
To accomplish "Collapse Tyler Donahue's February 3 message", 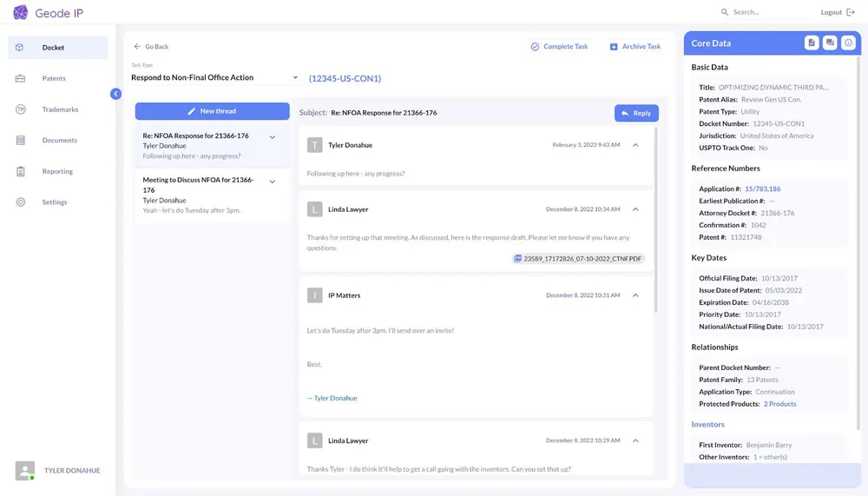I will [x=635, y=145].
